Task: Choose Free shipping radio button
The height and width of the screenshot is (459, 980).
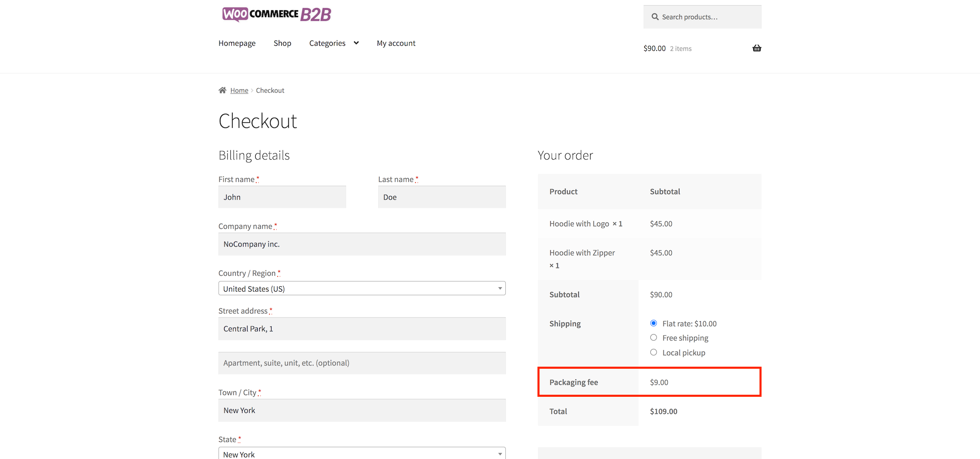Action: click(653, 338)
